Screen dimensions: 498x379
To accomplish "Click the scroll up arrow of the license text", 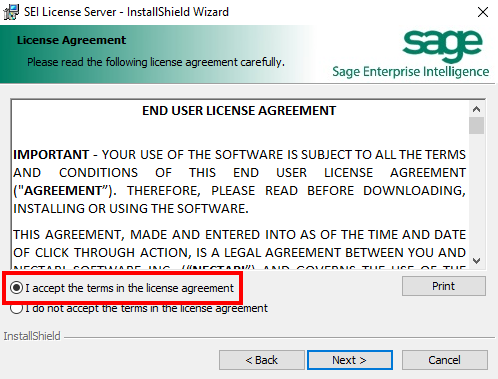I will (476, 109).
